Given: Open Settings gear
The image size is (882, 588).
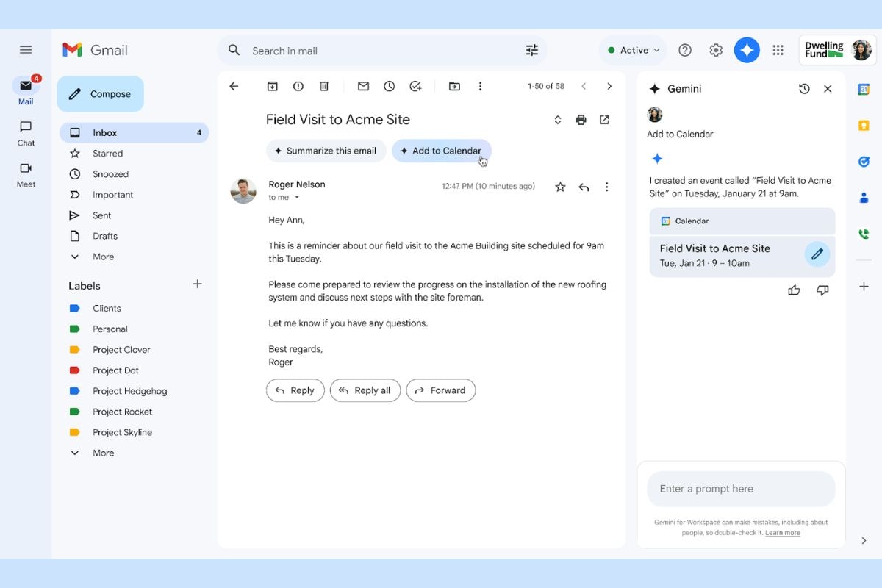Looking at the screenshot, I should (x=716, y=50).
